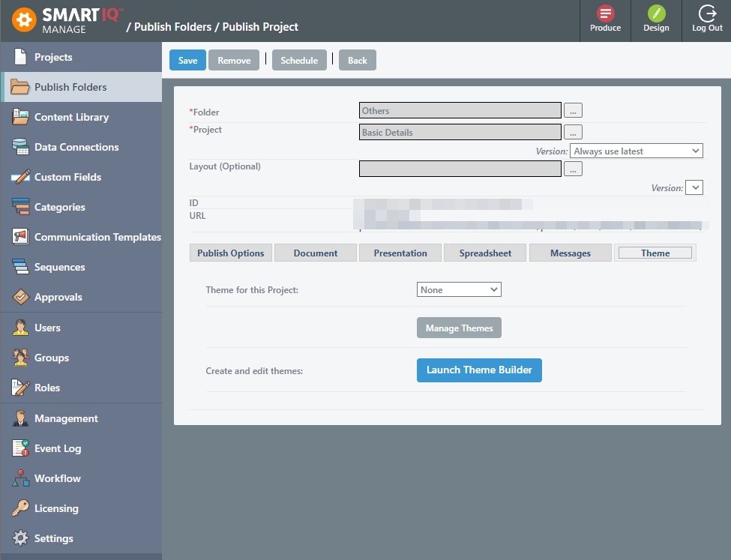Click the Back button
This screenshot has height=560, width=731.
(x=357, y=60)
